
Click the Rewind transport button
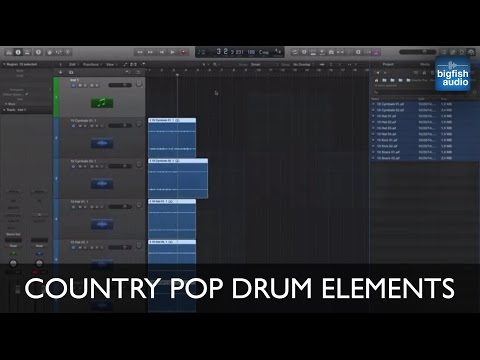tap(140, 52)
